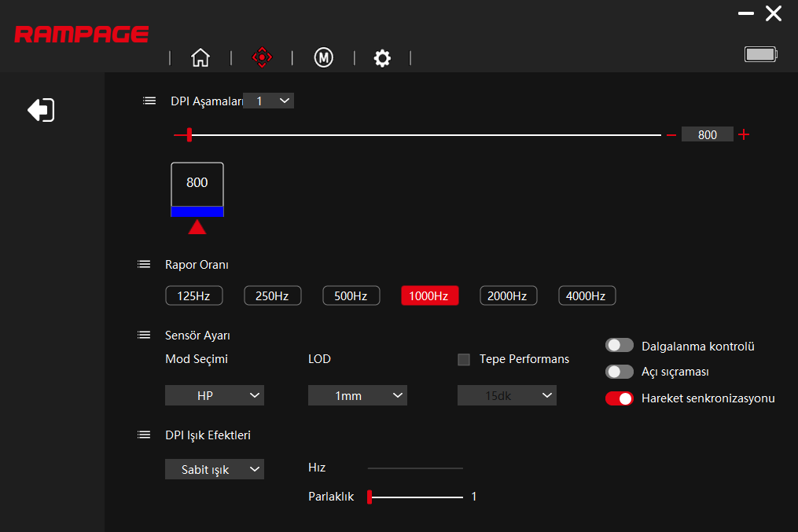This screenshot has width=798, height=532.
Task: Open the Mod Seçimi HP dropdown
Action: (x=215, y=395)
